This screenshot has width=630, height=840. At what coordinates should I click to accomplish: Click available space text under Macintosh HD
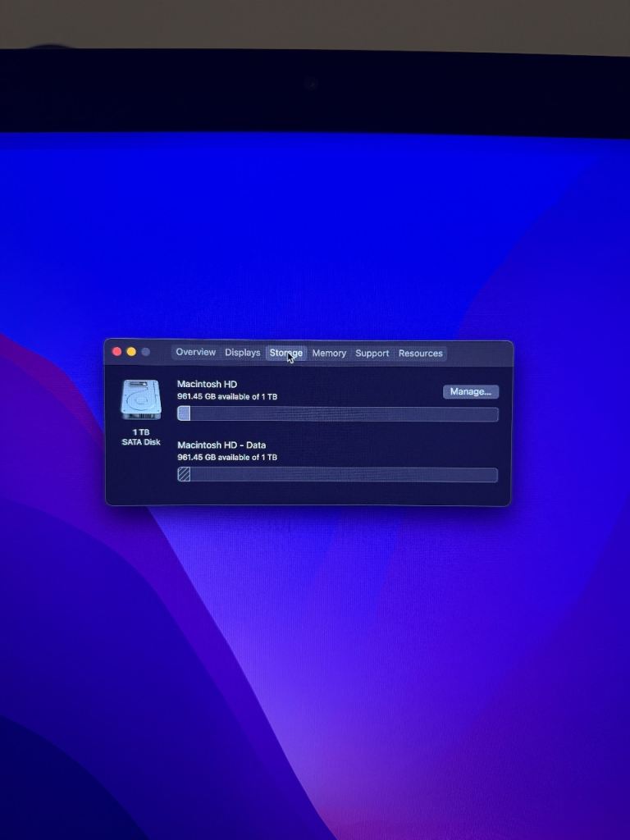pyautogui.click(x=227, y=397)
